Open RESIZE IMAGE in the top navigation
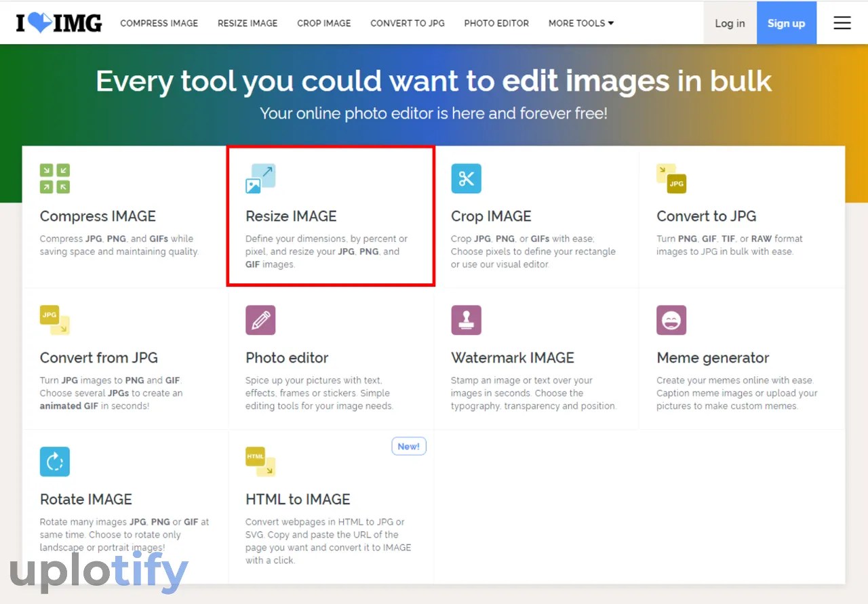868x604 pixels. click(248, 23)
